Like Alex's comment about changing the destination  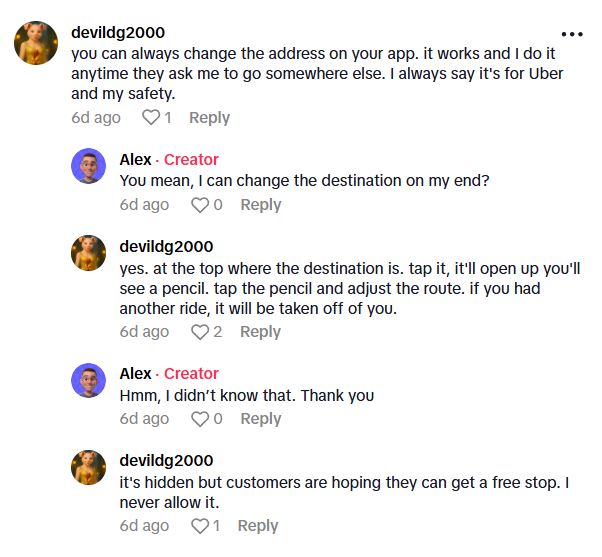click(x=200, y=205)
